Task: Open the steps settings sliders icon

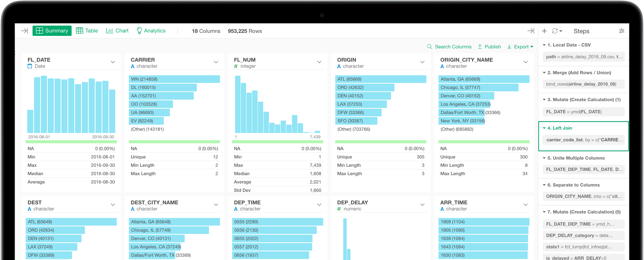Action: pos(621,31)
